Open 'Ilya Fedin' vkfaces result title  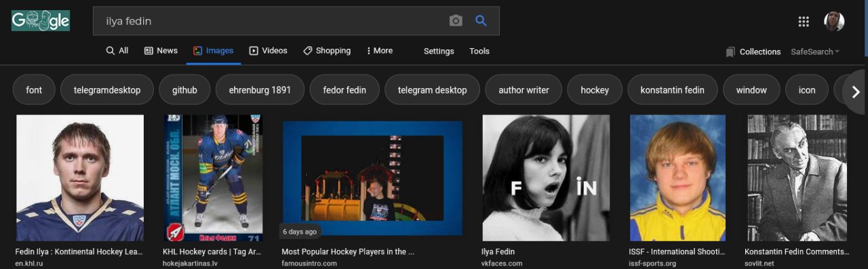pyautogui.click(x=498, y=251)
